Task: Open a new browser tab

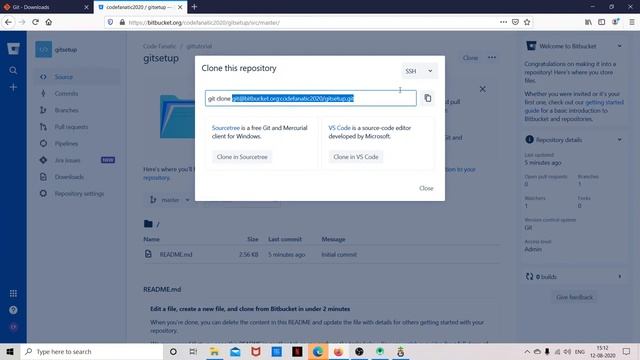Action: coord(194,7)
